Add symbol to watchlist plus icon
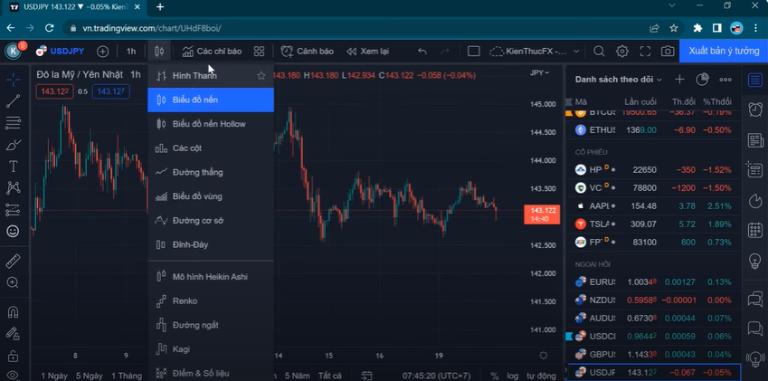Viewport: 768px width, 381px height. tap(679, 79)
